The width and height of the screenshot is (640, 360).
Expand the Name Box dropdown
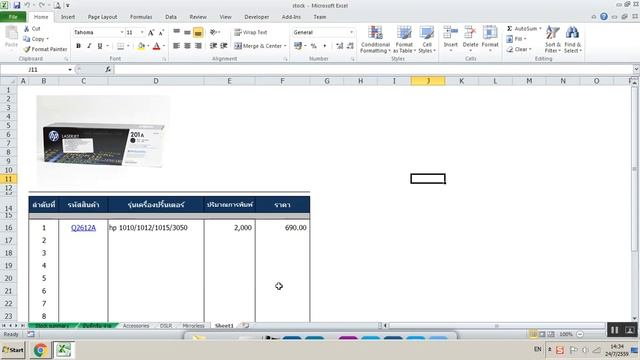pyautogui.click(x=70, y=70)
